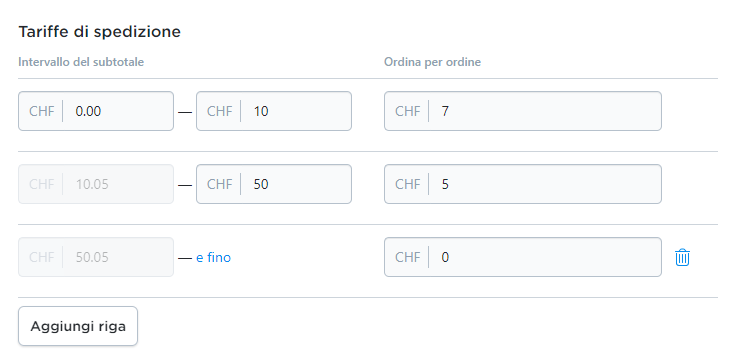Click the Ordina per ordine column header
The image size is (736, 364).
coord(432,62)
